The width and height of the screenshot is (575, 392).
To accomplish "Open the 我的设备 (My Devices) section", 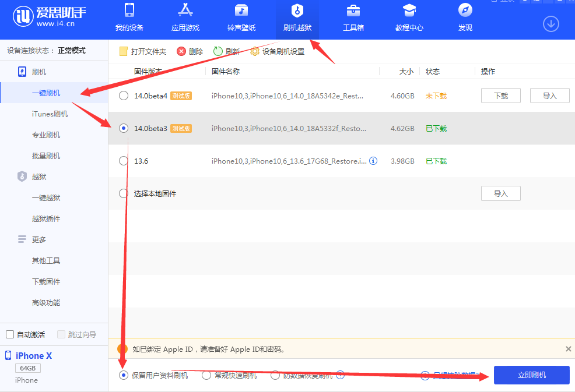I will click(129, 17).
